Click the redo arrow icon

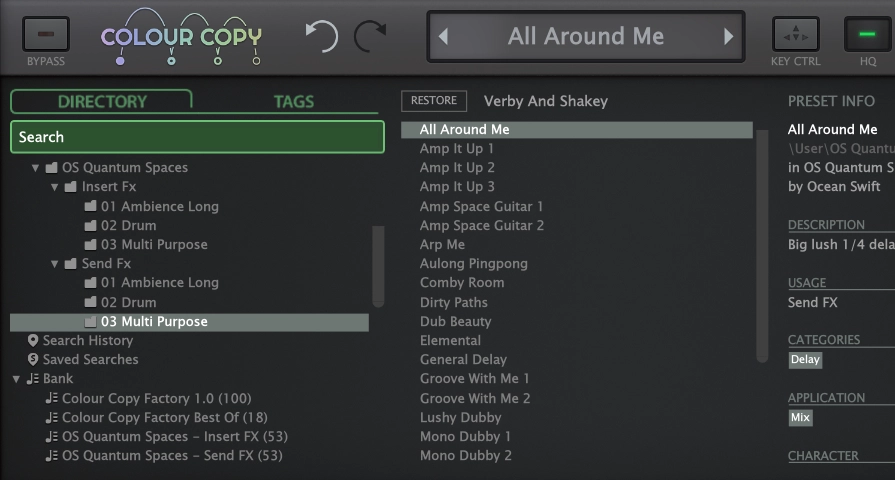pos(369,37)
